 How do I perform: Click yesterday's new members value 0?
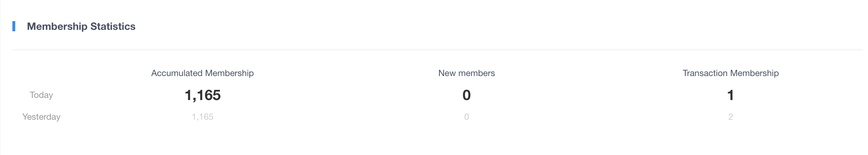click(466, 117)
